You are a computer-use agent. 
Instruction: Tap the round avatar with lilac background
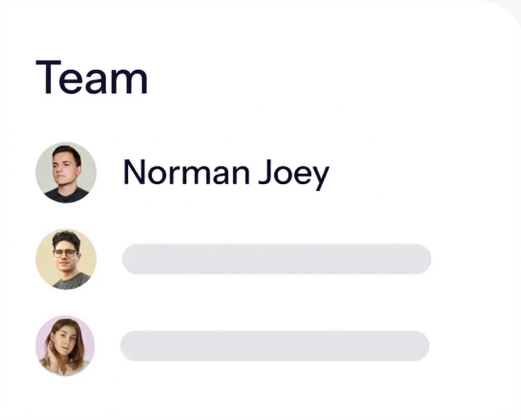tap(65, 346)
